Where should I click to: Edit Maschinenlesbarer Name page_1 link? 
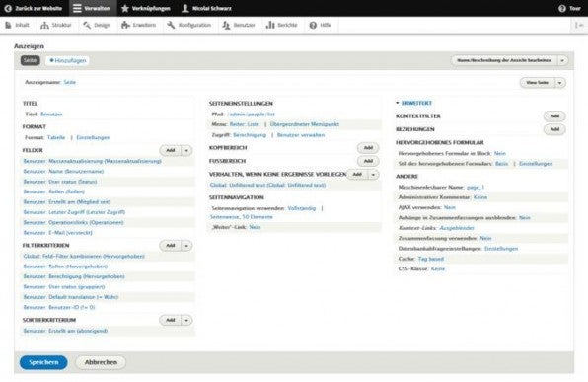click(x=476, y=188)
